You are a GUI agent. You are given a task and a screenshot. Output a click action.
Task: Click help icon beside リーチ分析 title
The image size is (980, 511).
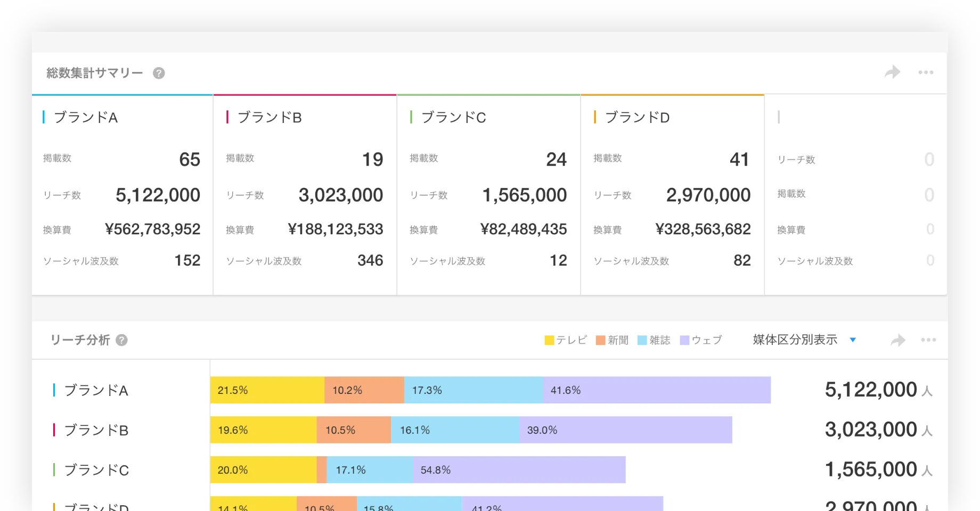121,340
